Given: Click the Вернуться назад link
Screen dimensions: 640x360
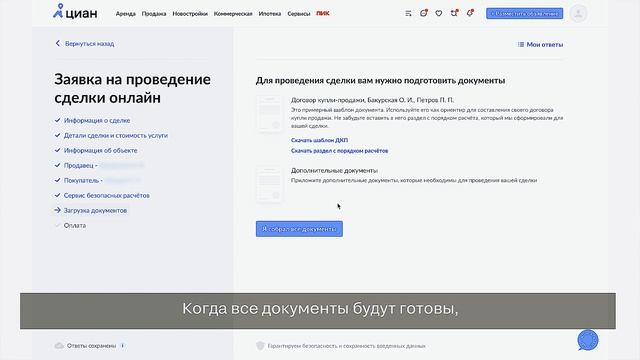Looking at the screenshot, I should [89, 44].
